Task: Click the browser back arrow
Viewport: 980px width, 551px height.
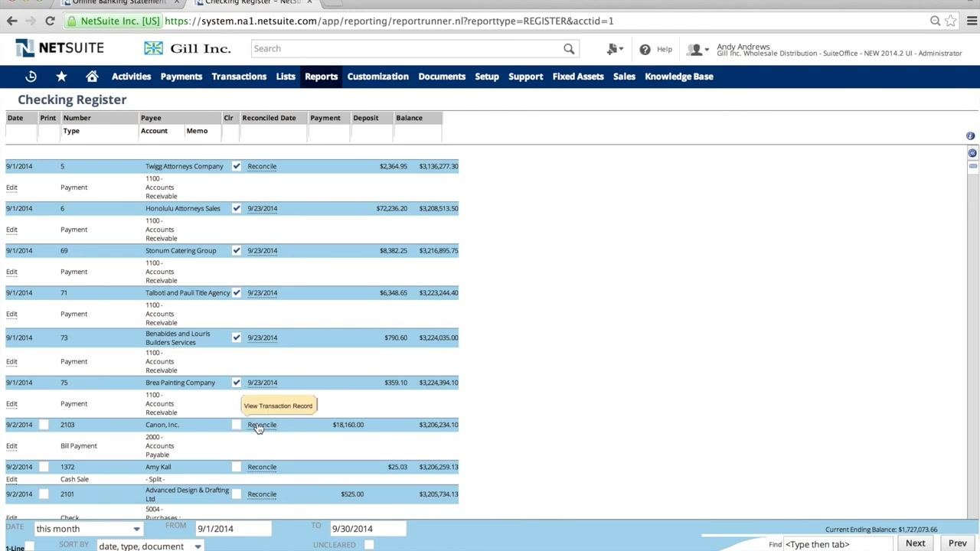Action: 11,21
